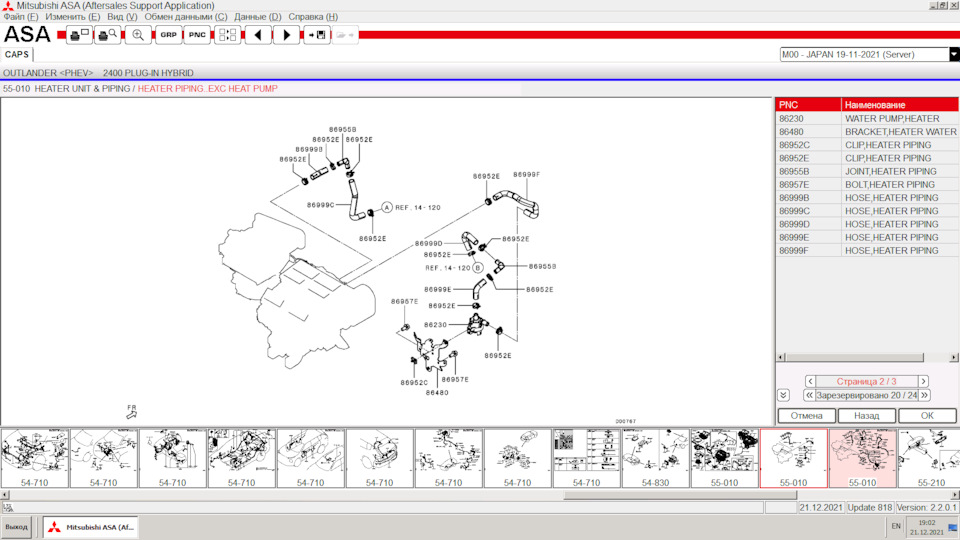Click the print screen toolbar icon
The image size is (960, 540).
pyautogui.click(x=80, y=35)
